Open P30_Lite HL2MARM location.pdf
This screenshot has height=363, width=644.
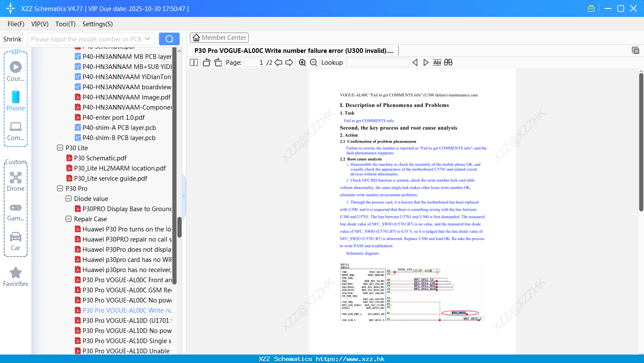116,168
